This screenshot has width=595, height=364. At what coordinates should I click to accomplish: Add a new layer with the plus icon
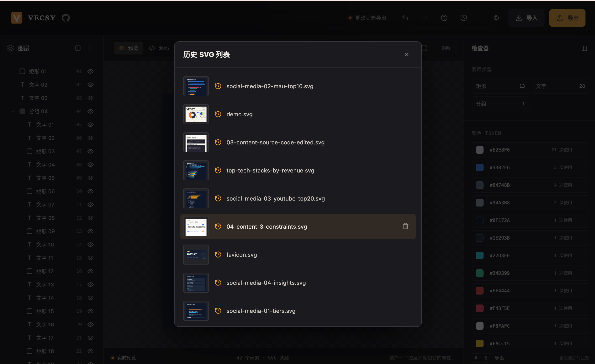[x=90, y=48]
